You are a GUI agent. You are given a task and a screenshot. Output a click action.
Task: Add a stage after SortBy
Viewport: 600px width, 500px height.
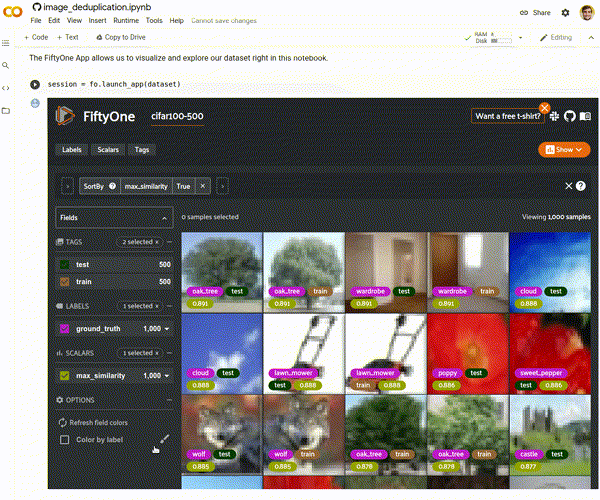point(222,186)
